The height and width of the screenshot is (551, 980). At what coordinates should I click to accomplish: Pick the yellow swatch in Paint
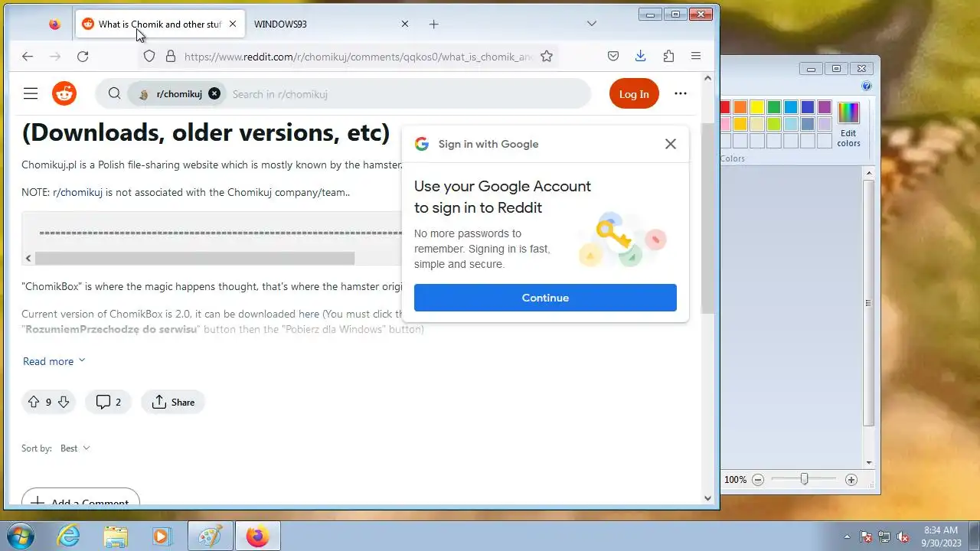click(757, 107)
